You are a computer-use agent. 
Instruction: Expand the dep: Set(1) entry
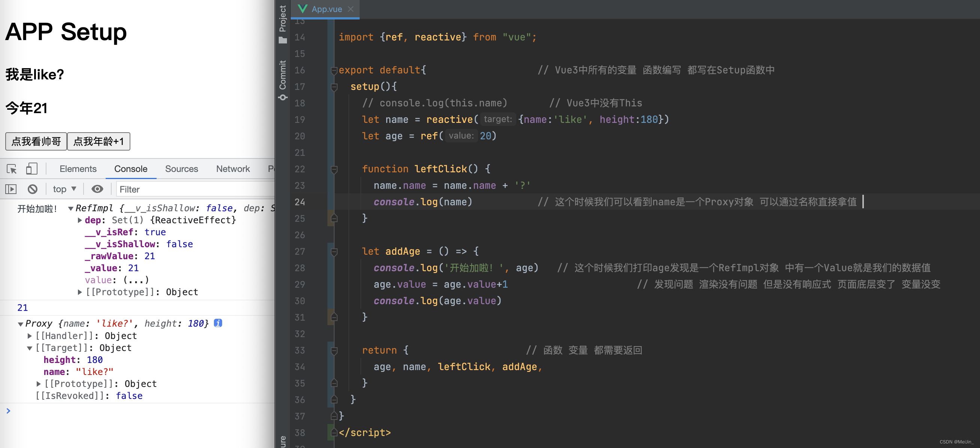click(x=80, y=220)
